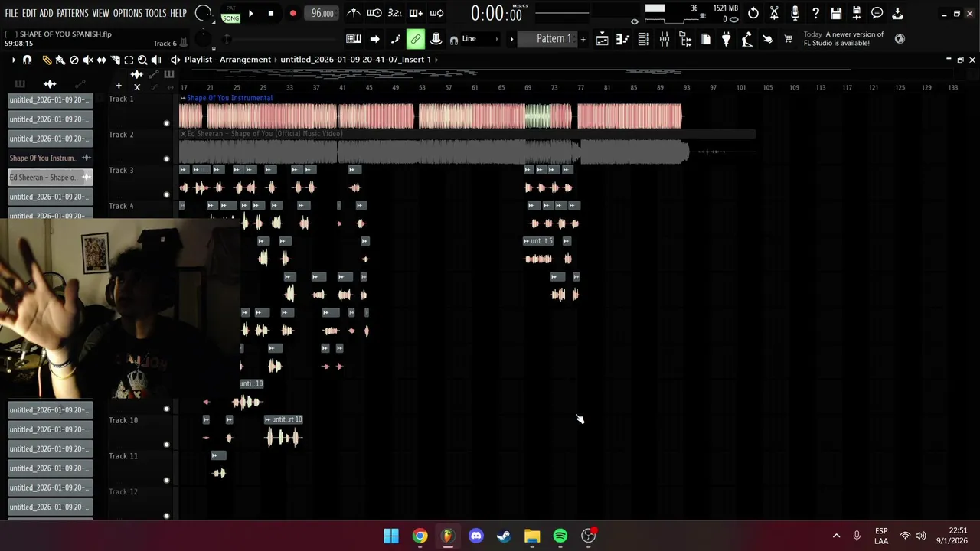Open the HELP menu

178,13
